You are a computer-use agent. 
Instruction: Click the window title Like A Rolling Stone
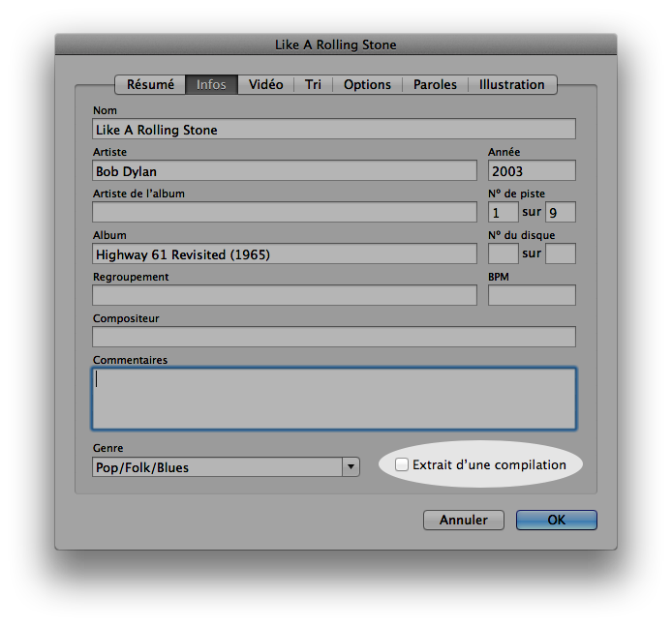click(x=336, y=45)
